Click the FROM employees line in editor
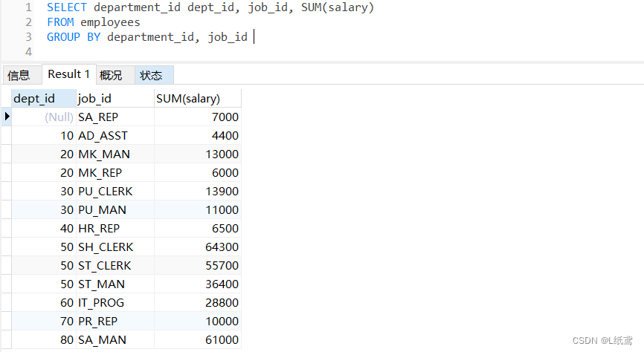 click(93, 22)
